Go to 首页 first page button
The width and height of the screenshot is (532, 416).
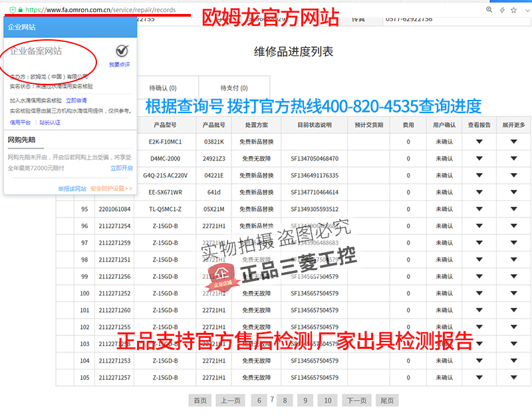200,401
